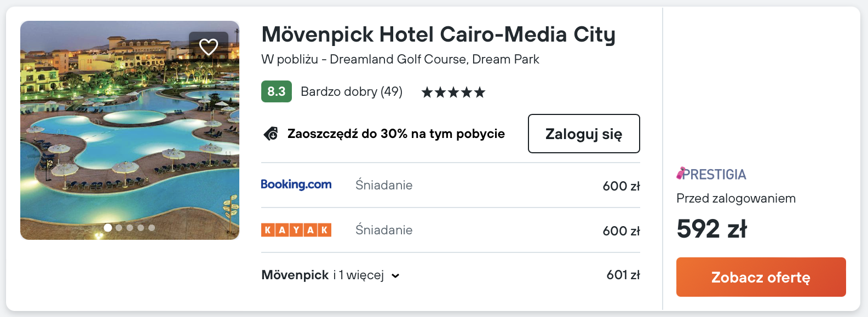Screen dimensions: 868x317
Task: Click the five-star hotel rating
Action: click(x=453, y=92)
